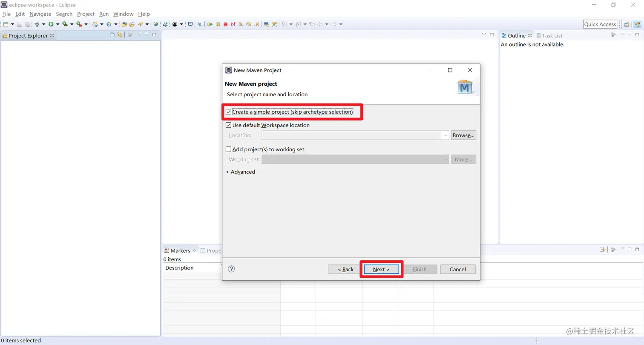Close the Project Explorer tab
The image size is (644, 345).
(x=52, y=35)
